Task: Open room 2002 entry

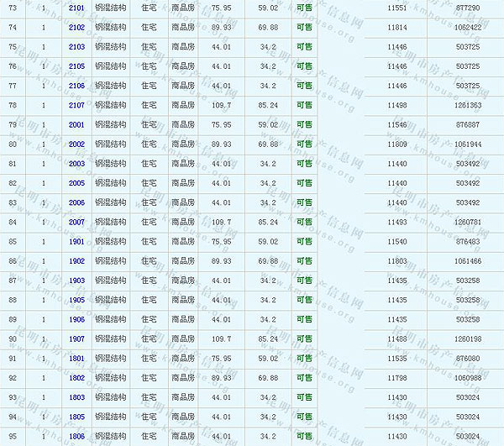Action: (x=76, y=144)
